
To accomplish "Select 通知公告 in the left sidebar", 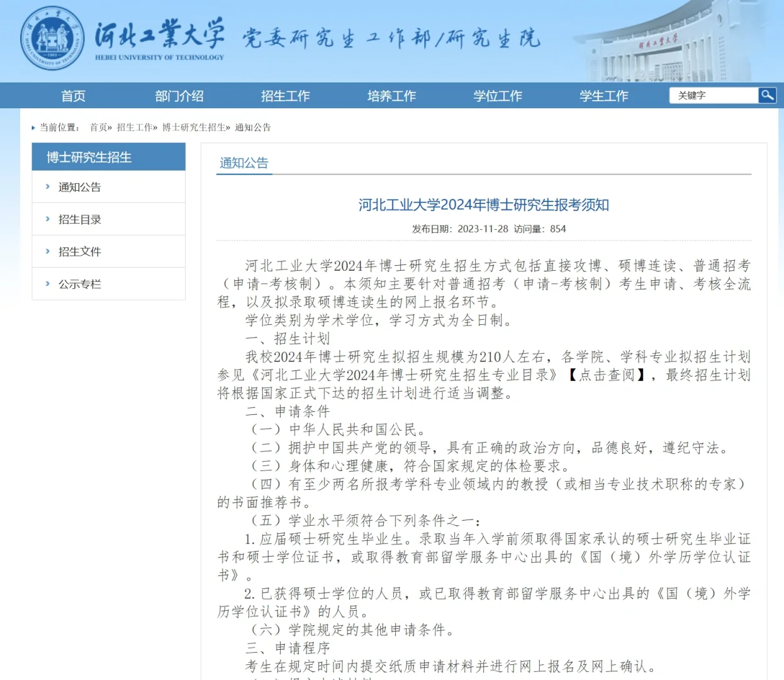I will click(79, 187).
